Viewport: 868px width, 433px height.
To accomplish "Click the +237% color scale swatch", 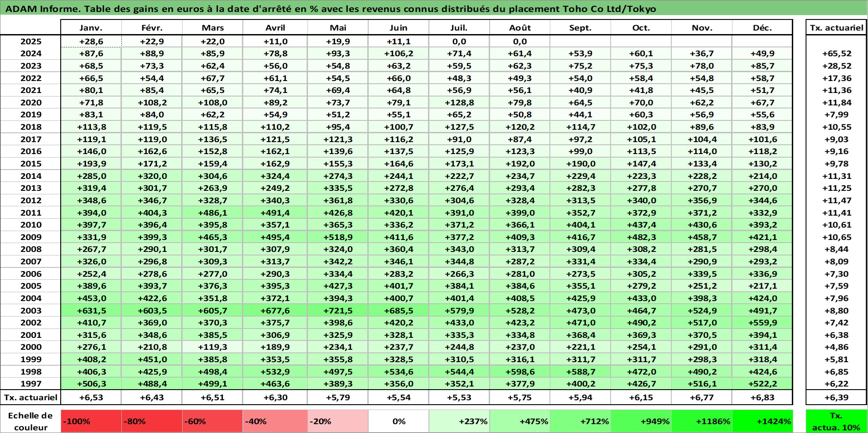I will click(x=459, y=421).
